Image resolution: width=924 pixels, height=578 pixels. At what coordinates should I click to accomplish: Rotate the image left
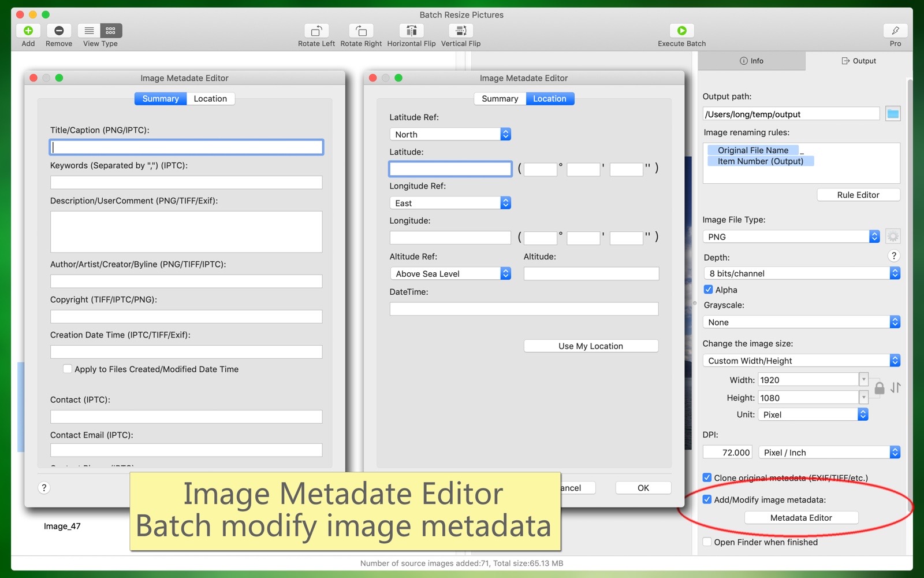click(316, 31)
